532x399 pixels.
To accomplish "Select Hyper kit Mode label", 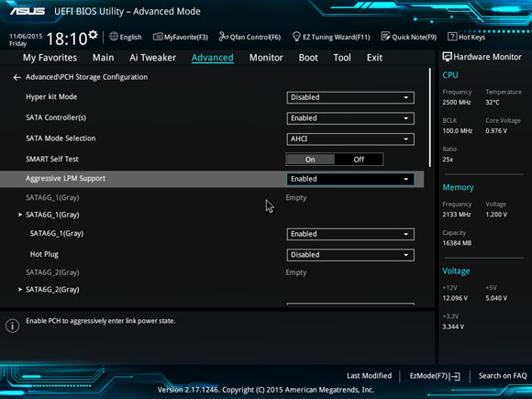I will [51, 97].
